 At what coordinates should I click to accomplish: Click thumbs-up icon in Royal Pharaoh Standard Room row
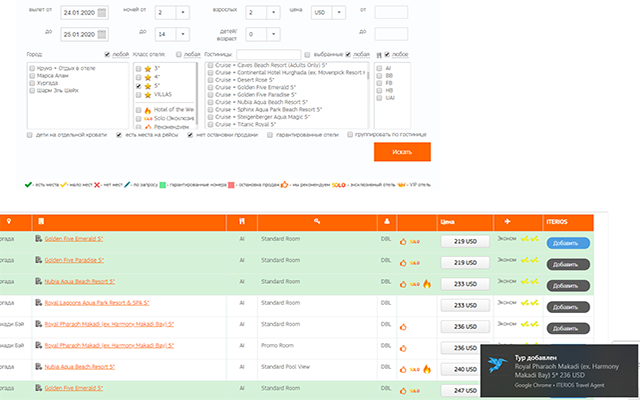[403, 327]
